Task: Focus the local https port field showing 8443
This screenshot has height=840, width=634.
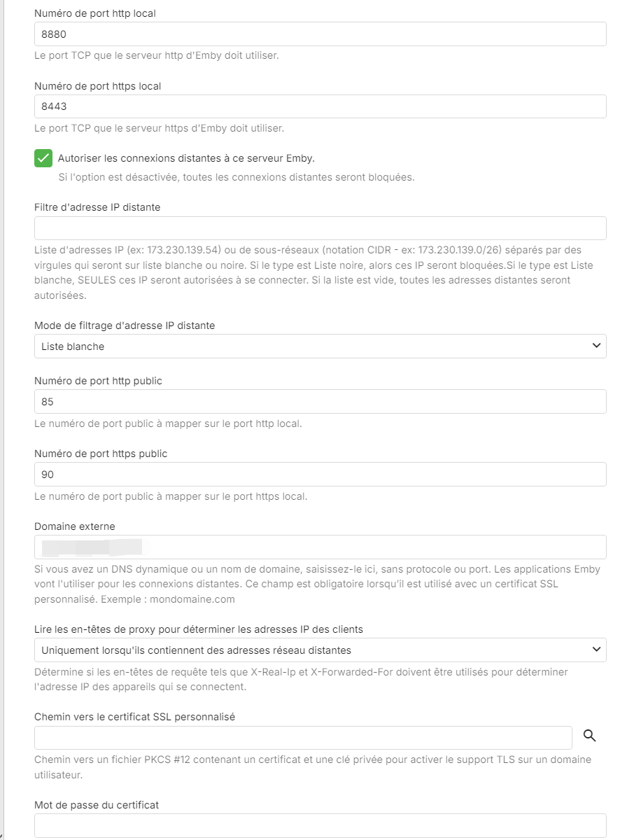Action: pos(320,107)
